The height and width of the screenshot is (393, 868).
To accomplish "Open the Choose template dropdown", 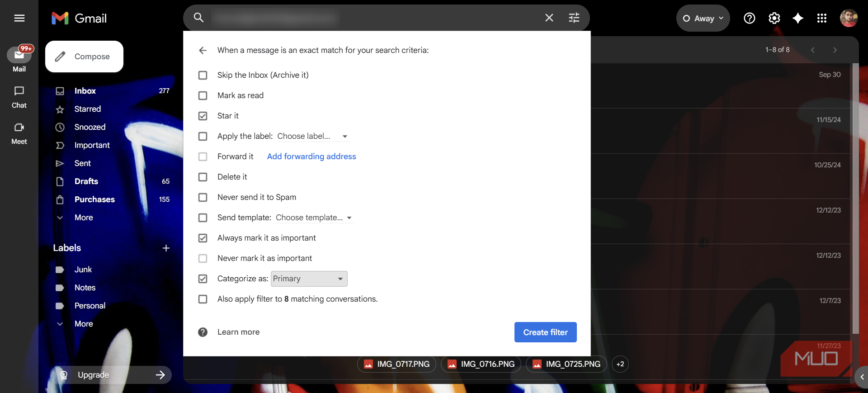I will tap(314, 218).
